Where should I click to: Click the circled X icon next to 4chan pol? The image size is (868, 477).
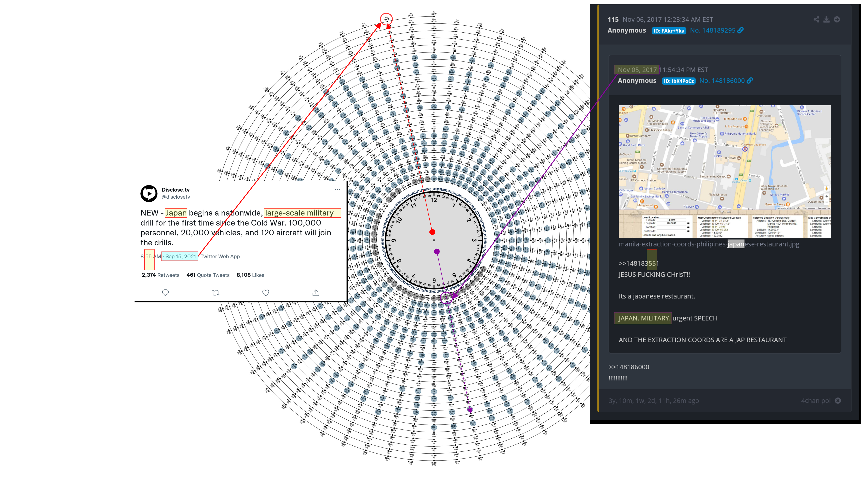838,401
